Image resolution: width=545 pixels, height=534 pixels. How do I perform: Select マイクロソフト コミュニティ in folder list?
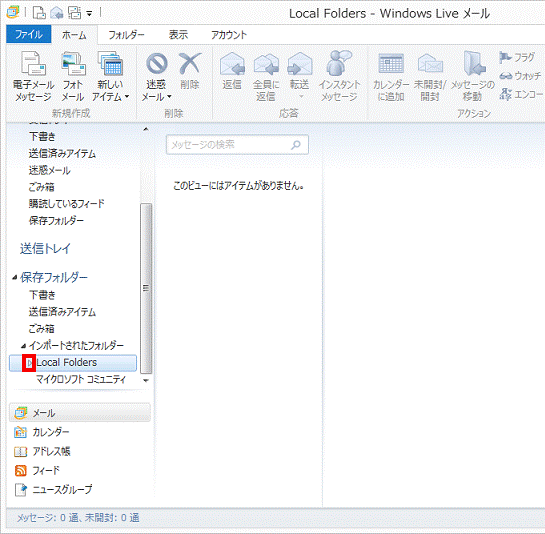[x=81, y=379]
